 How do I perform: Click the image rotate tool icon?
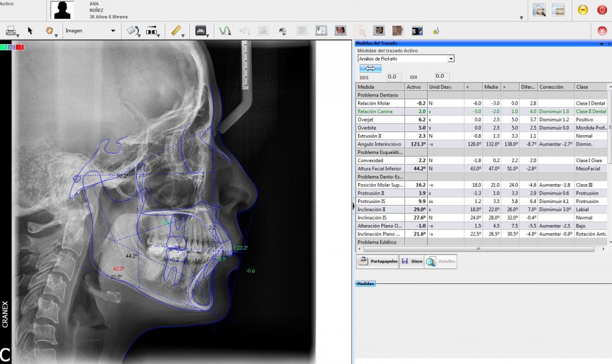(x=133, y=30)
